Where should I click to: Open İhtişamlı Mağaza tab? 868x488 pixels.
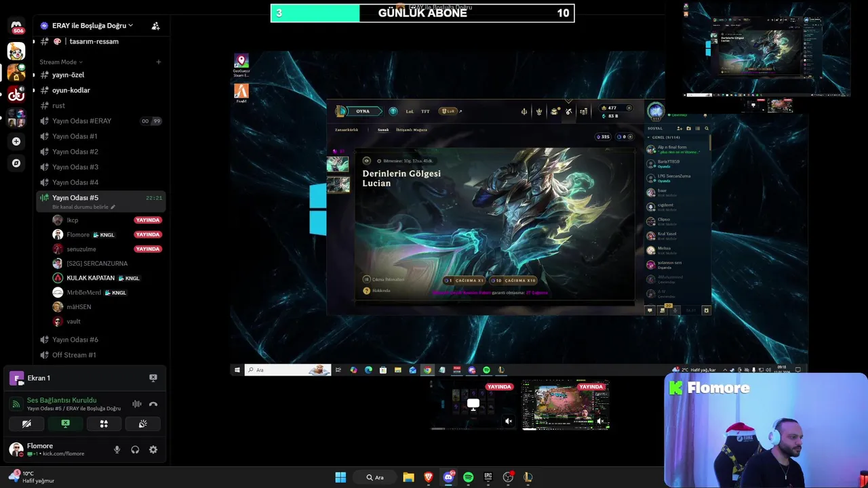tap(412, 129)
